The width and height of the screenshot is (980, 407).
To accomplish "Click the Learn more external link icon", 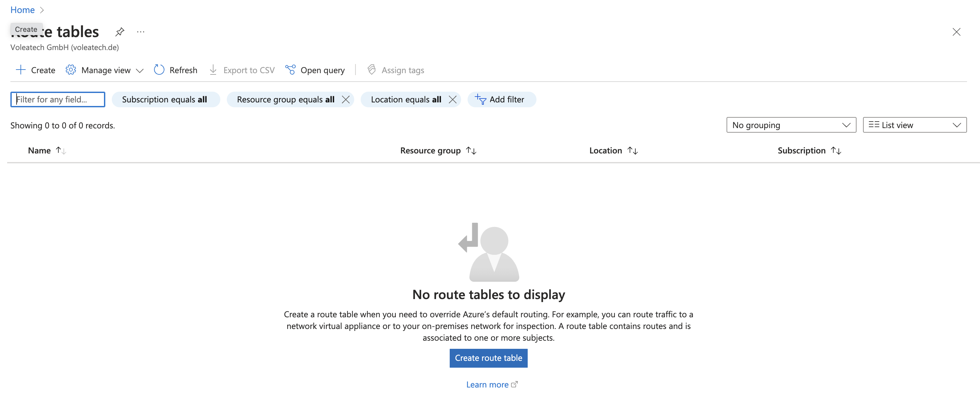I will [514, 384].
